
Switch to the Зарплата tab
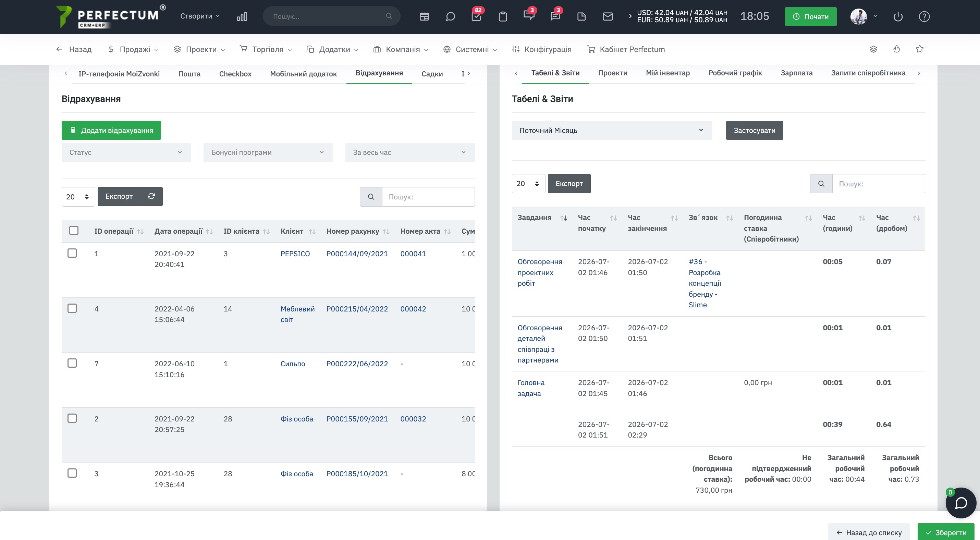pyautogui.click(x=796, y=73)
